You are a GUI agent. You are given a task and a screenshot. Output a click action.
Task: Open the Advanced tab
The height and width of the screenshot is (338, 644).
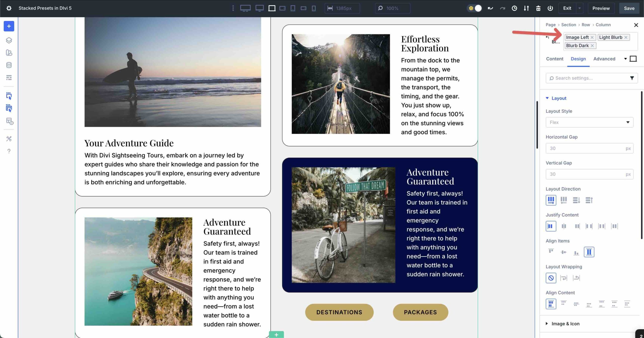[x=605, y=59]
